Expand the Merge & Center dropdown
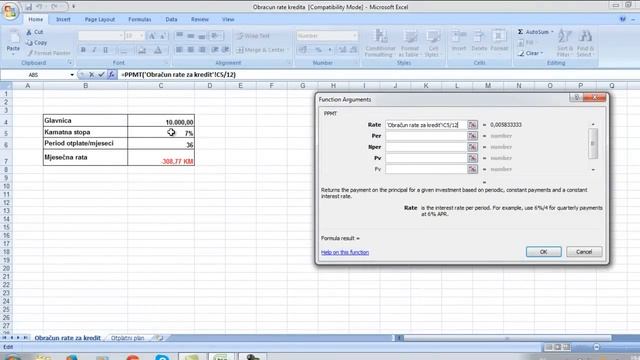The height and width of the screenshot is (360, 640). click(287, 50)
